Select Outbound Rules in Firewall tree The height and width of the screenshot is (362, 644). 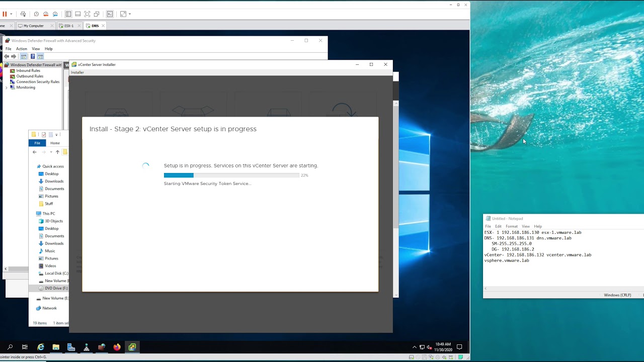click(30, 76)
